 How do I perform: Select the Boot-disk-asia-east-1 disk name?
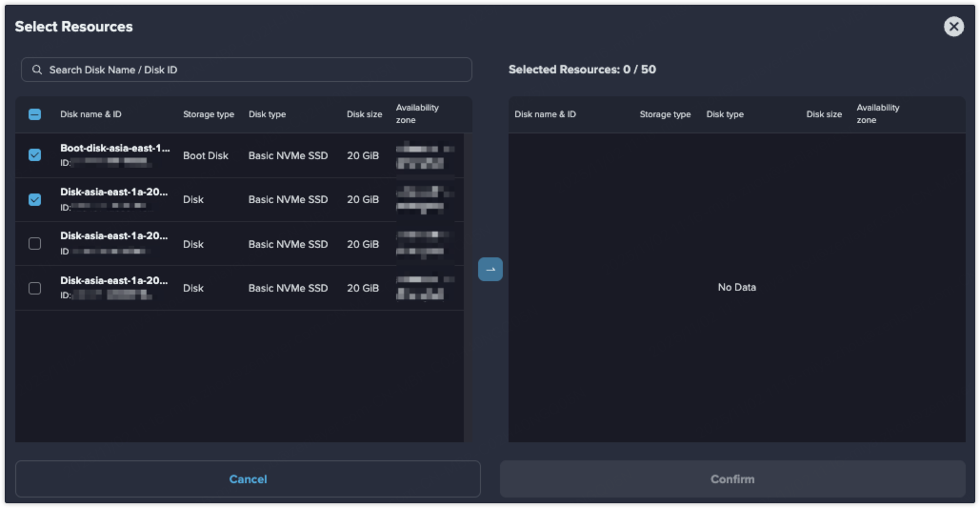coord(114,149)
